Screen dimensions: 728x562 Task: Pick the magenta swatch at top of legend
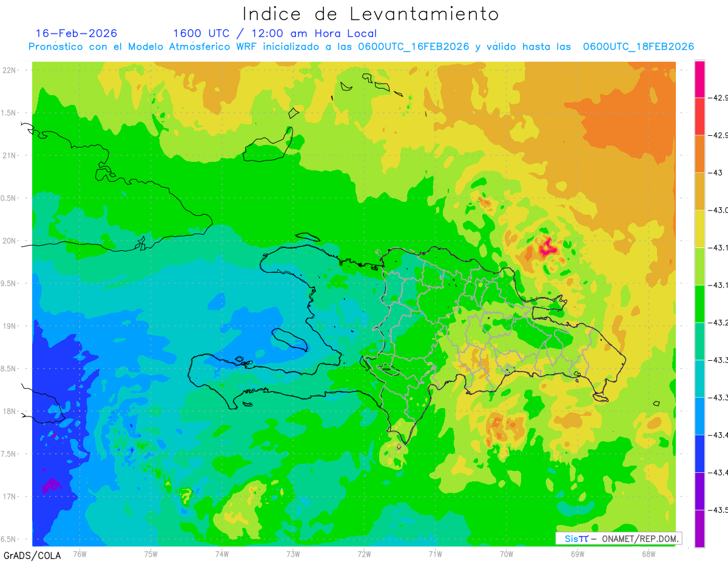coord(699,79)
